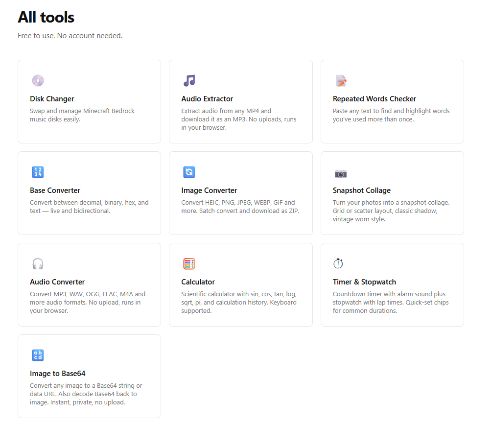Click 'Swap and manage Minecraft Bedrock' description
This screenshot has width=492, height=448.
(x=82, y=115)
